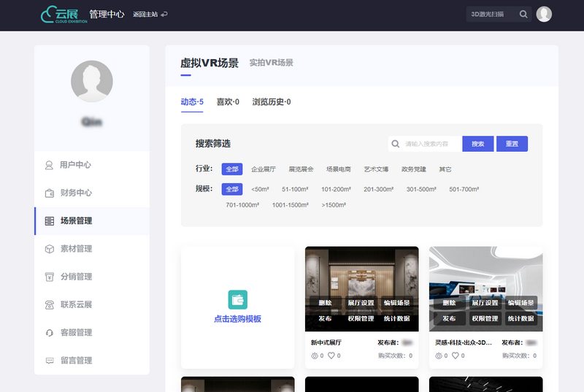Switch to 实拍VR场景 tab
This screenshot has width=584, height=392.
click(271, 63)
